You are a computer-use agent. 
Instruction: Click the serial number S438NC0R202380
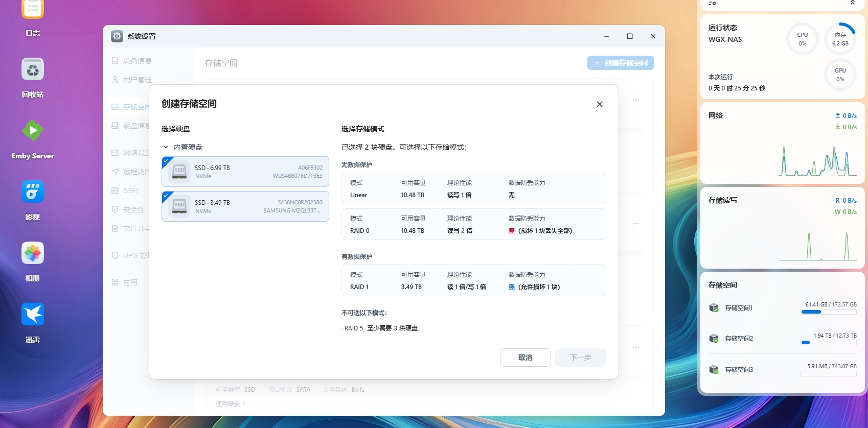click(300, 202)
